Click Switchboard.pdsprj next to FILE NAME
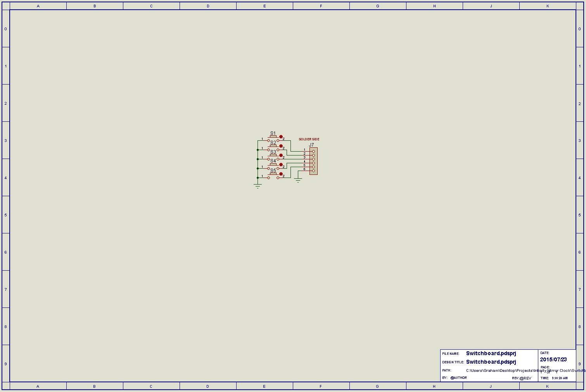This screenshot has width=586, height=392. pyautogui.click(x=491, y=353)
